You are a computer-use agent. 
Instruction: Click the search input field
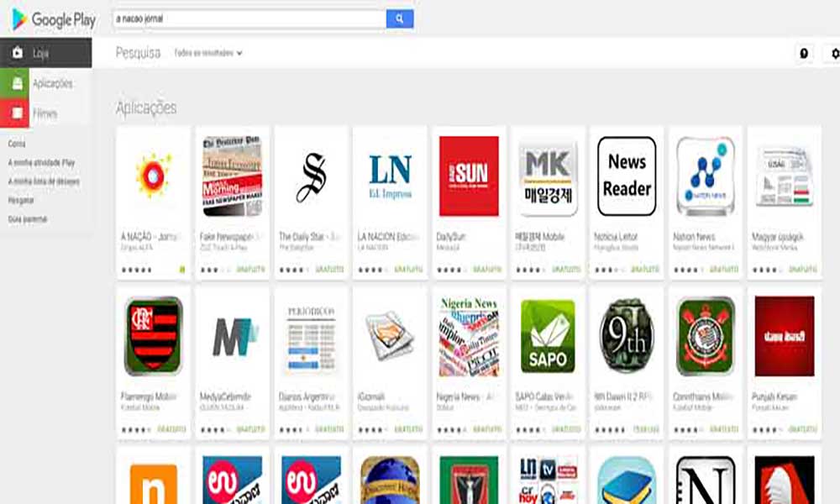tap(249, 18)
